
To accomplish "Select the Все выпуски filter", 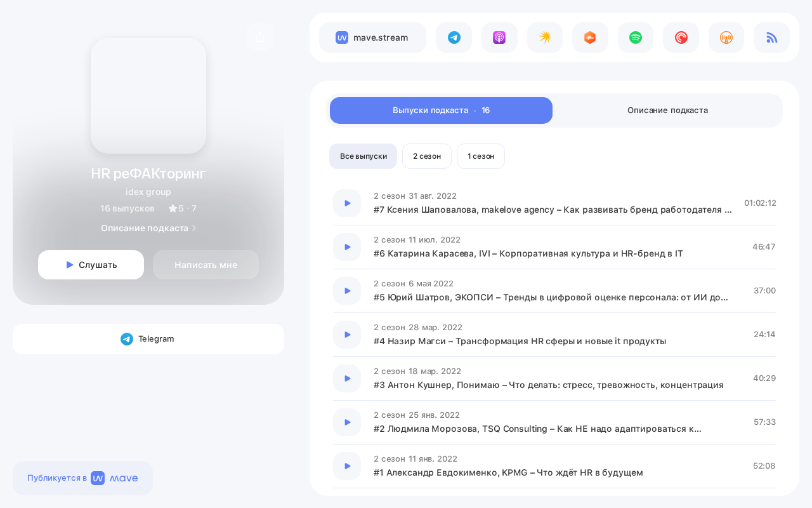I will (363, 156).
